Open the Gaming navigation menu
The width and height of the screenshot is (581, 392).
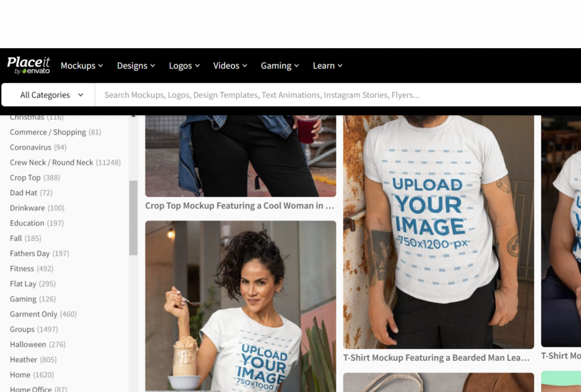(279, 66)
